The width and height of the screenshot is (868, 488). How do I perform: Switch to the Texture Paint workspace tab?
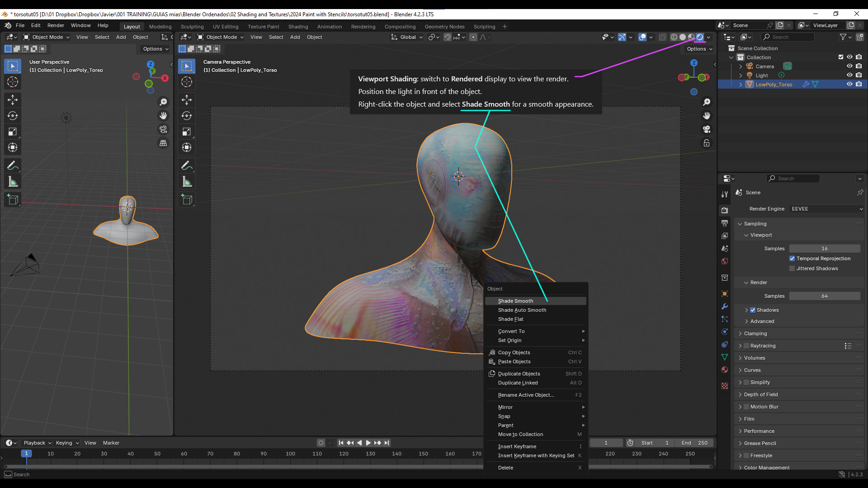click(x=263, y=27)
